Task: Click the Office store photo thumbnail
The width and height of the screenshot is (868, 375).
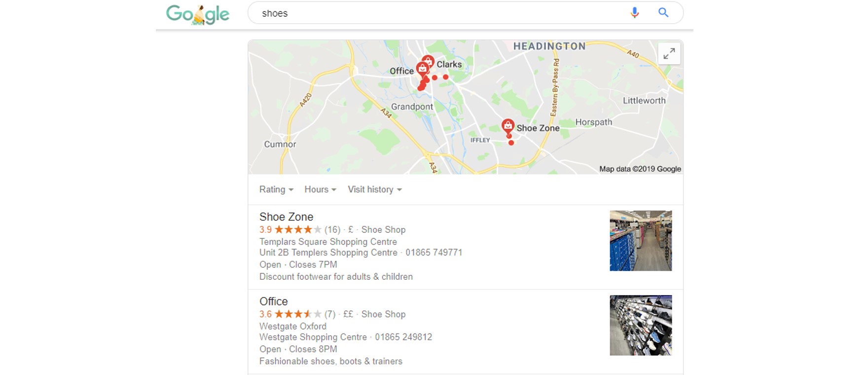Action: pos(641,325)
